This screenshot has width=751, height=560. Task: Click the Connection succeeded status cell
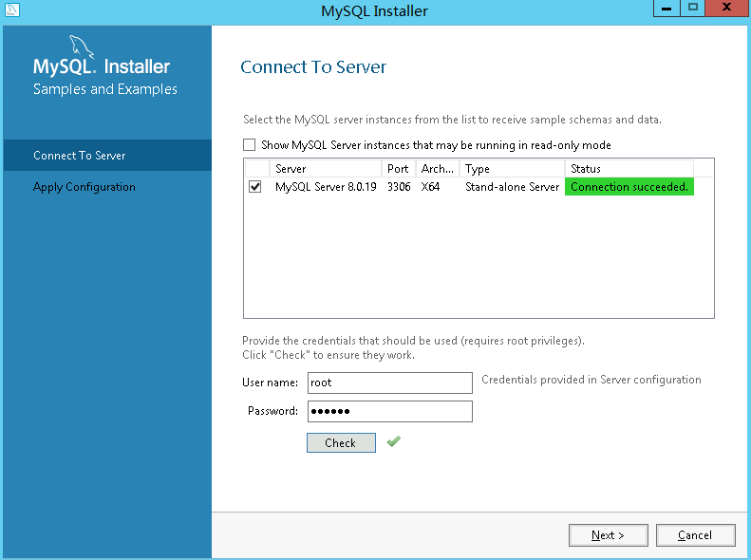click(629, 187)
